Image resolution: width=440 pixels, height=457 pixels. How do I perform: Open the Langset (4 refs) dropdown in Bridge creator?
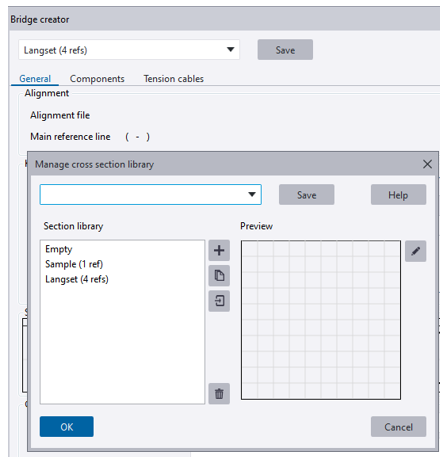[129, 50]
